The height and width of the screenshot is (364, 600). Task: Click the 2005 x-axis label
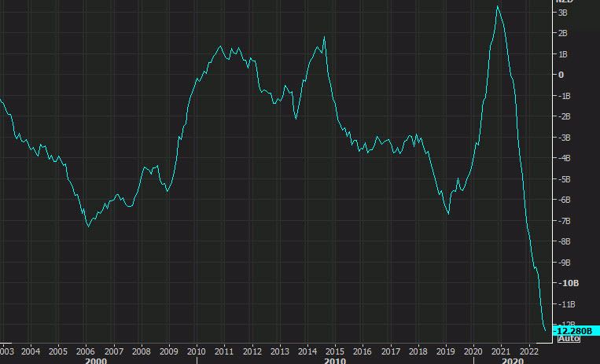(x=58, y=351)
